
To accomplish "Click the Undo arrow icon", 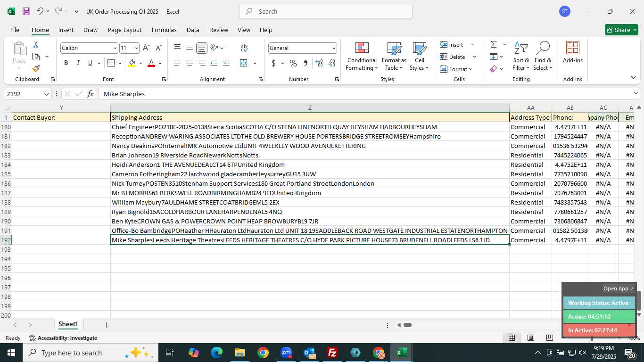I will click(40, 11).
